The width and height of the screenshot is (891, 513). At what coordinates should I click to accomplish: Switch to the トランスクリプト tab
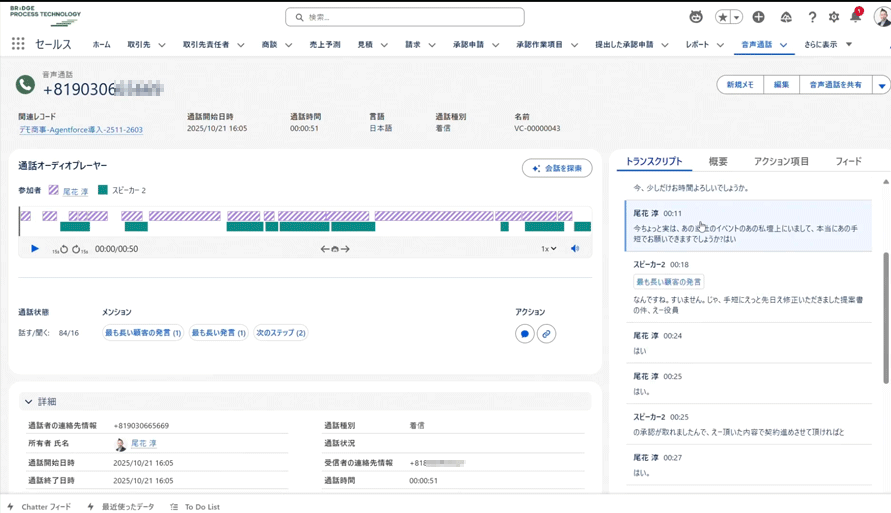tap(653, 161)
